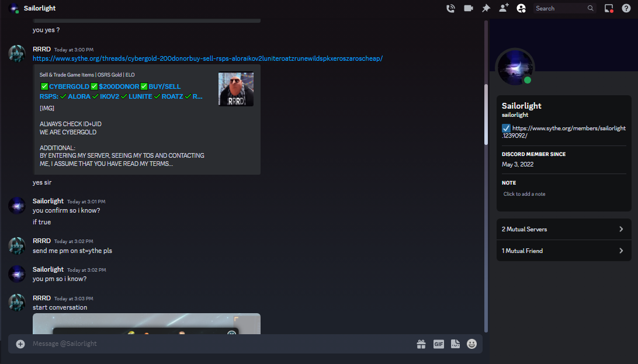The height and width of the screenshot is (364, 638).
Task: Click the 'you yes ?' message
Action: (46, 30)
